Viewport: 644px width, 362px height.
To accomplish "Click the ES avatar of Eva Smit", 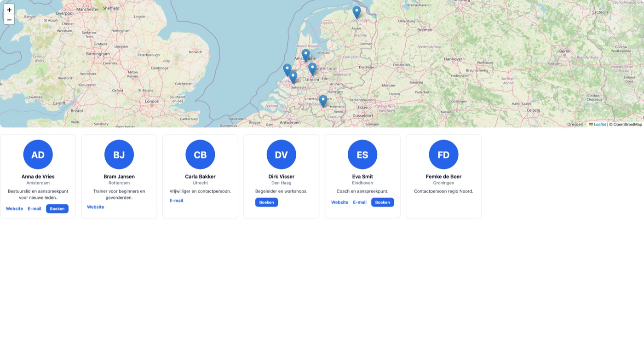I will (x=362, y=155).
